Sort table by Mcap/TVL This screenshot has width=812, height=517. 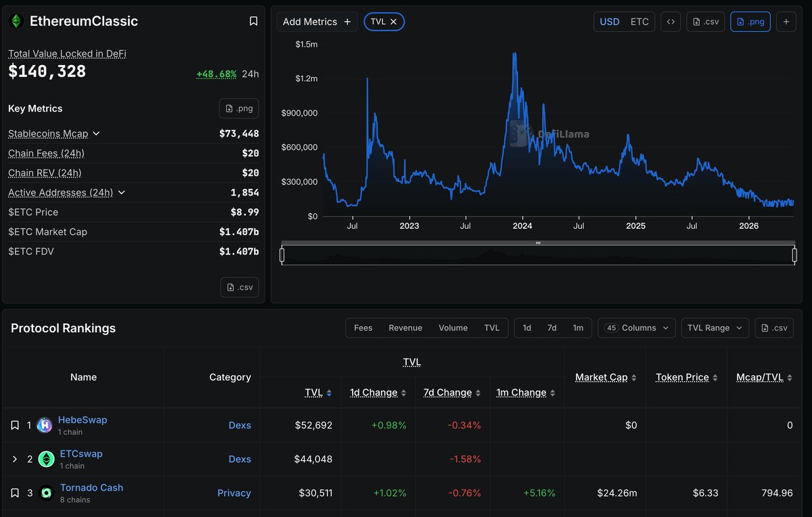click(x=764, y=378)
